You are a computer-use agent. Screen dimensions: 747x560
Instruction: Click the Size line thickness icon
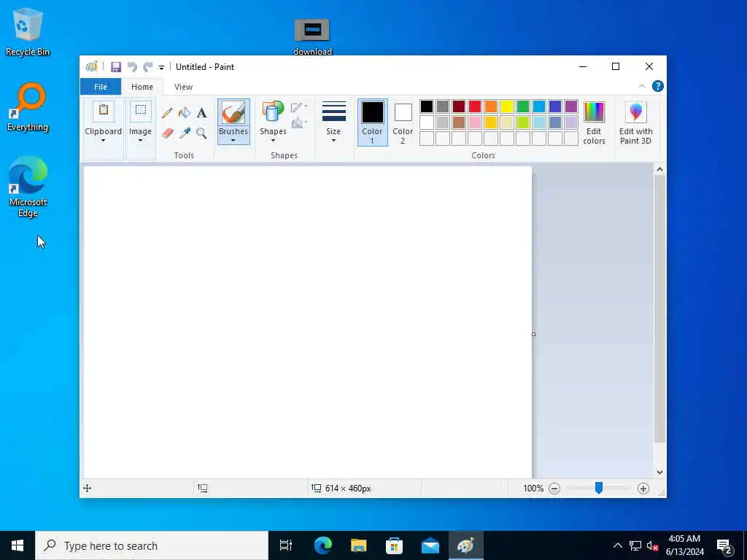pos(334,112)
